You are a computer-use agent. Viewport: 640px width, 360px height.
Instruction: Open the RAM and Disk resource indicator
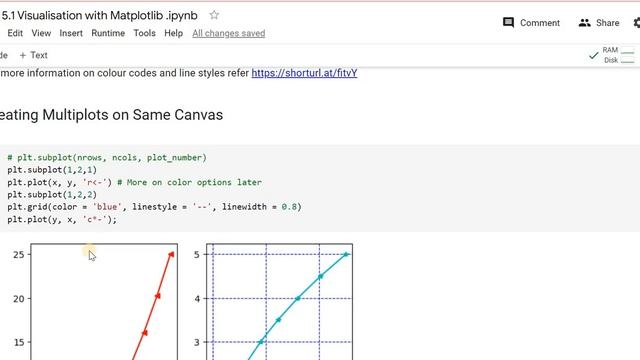click(x=618, y=55)
